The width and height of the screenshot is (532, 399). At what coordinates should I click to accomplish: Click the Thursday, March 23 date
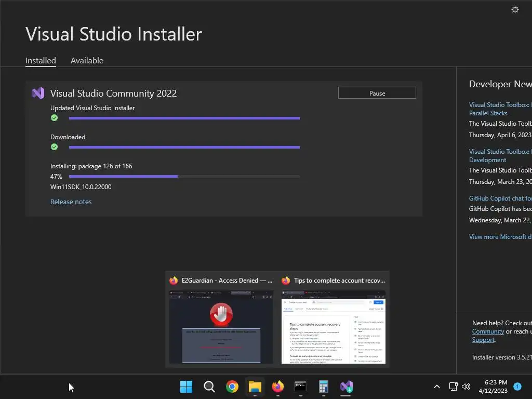500,182
